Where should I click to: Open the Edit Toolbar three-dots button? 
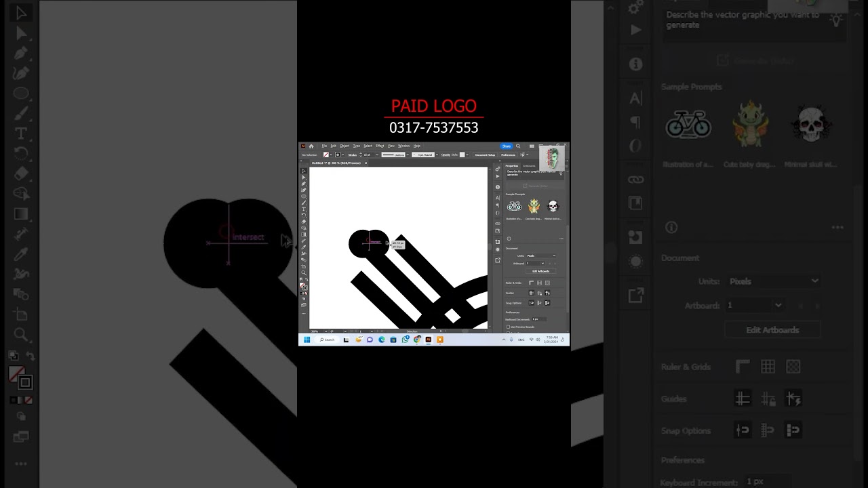pos(304,314)
